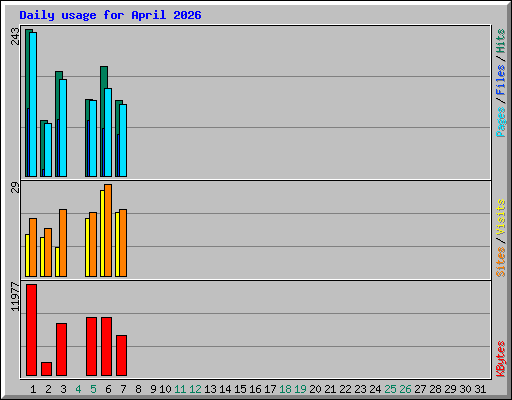Click the blue Files legend label

[501, 79]
